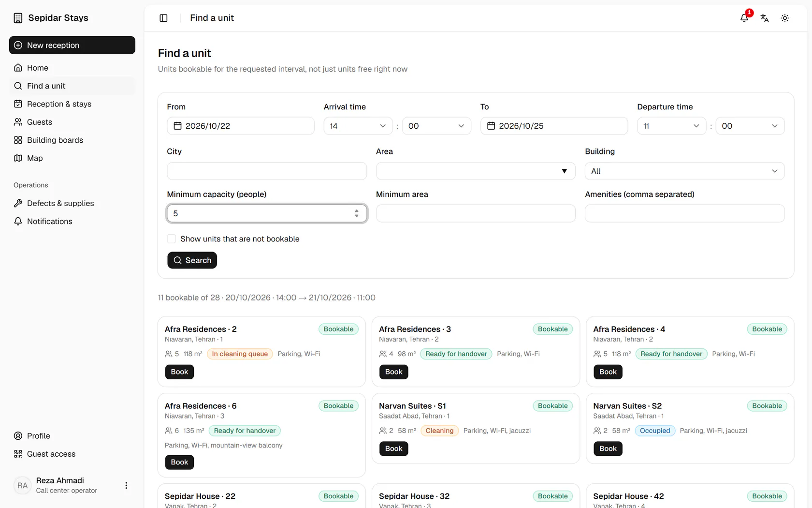Viewport: 812px width, 508px height.
Task: Switch language with the translate icon
Action: [765, 18]
